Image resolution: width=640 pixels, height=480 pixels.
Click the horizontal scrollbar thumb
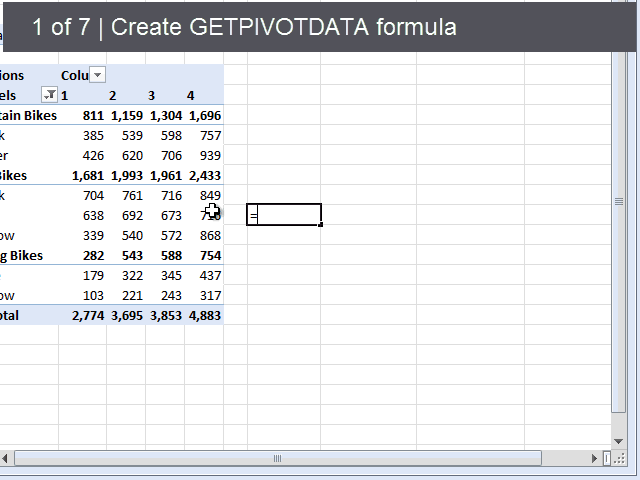click(277, 458)
